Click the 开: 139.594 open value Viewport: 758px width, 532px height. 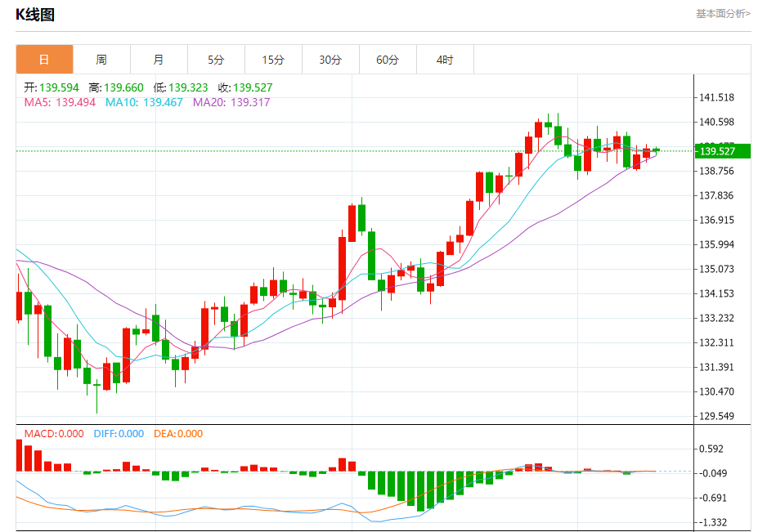[x=52, y=87]
